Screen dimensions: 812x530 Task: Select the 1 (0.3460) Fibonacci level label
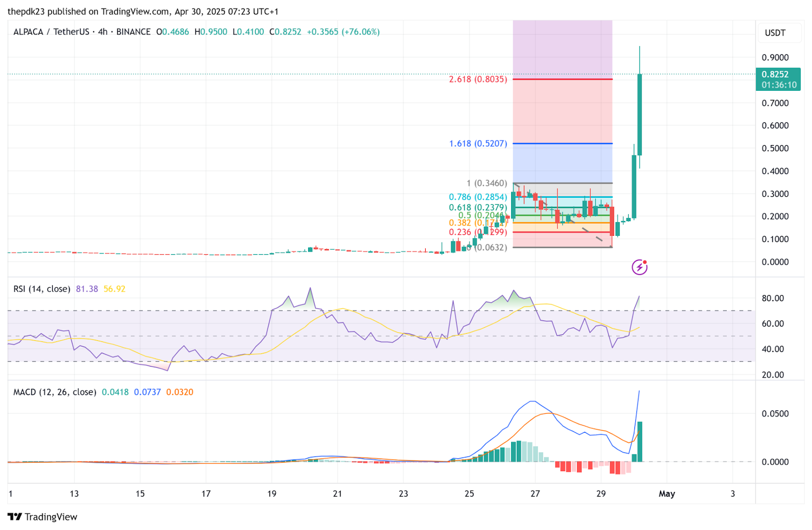point(487,183)
